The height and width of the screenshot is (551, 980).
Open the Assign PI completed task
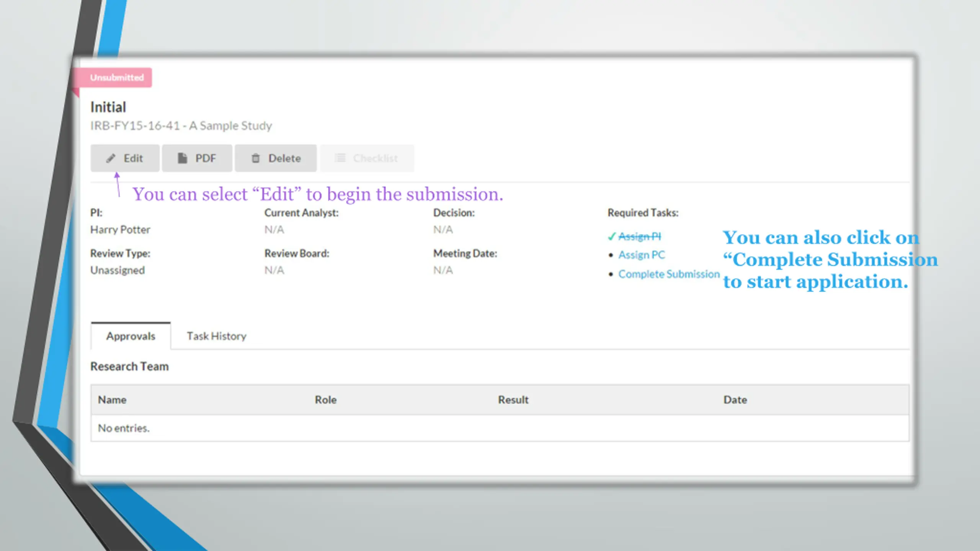[x=640, y=236]
